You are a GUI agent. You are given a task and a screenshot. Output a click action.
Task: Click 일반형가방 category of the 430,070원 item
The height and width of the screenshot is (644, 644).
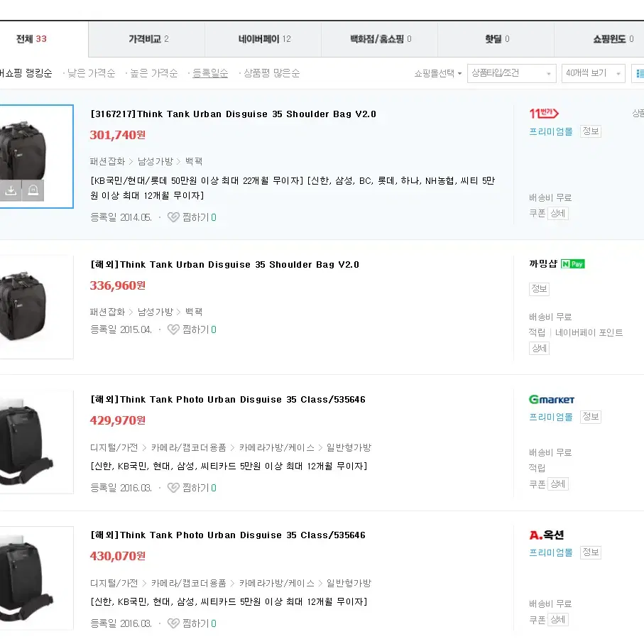click(x=349, y=583)
